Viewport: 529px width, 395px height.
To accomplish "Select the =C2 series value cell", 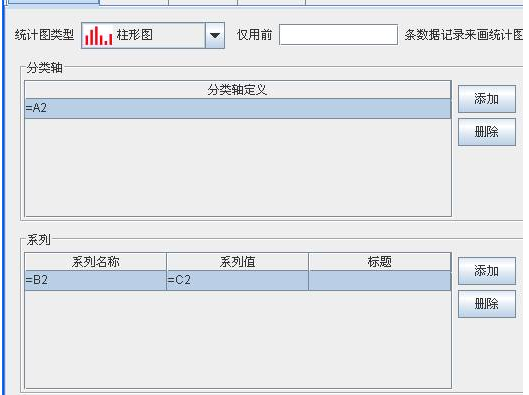I will 238,280.
